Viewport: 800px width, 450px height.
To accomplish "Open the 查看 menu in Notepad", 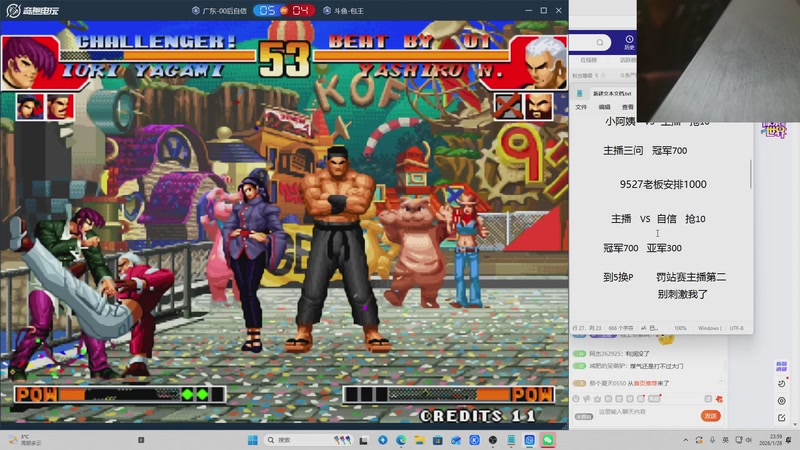I will [628, 107].
